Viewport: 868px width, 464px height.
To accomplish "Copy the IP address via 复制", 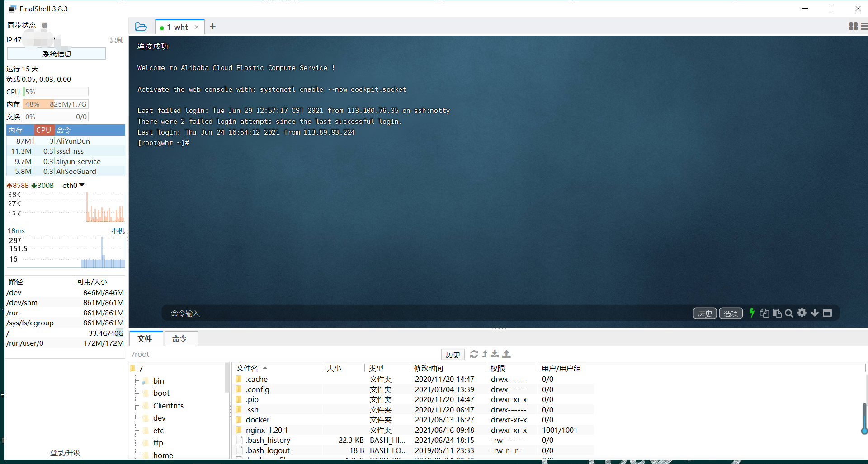I will coord(117,40).
